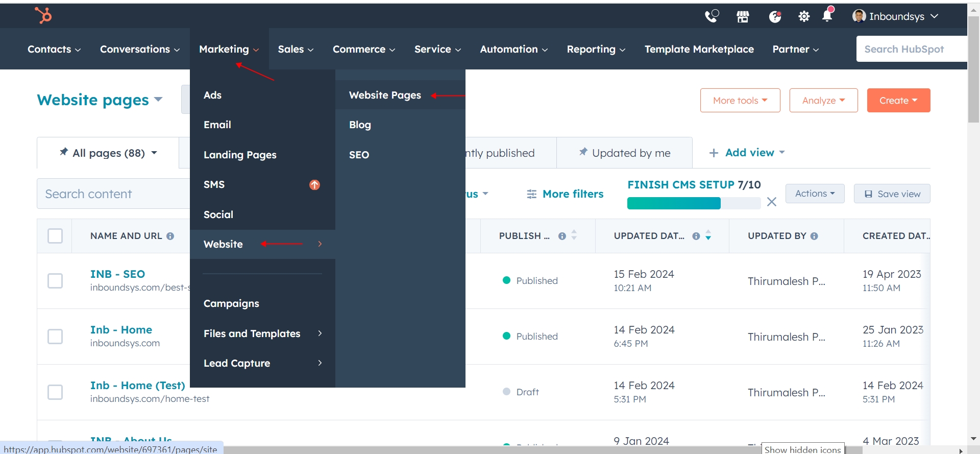980x454 pixels.
Task: Select the INB - SEO row checkbox
Action: click(55, 281)
